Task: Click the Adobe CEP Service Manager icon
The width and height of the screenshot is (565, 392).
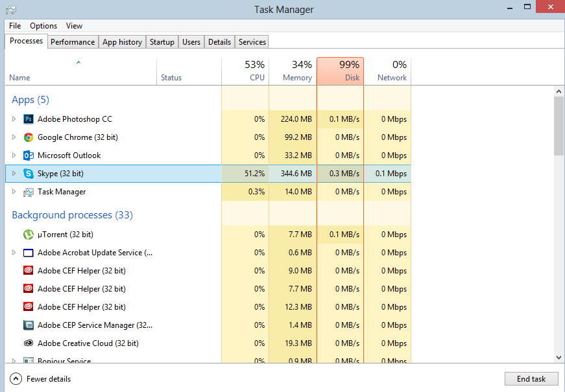Action: (x=29, y=325)
